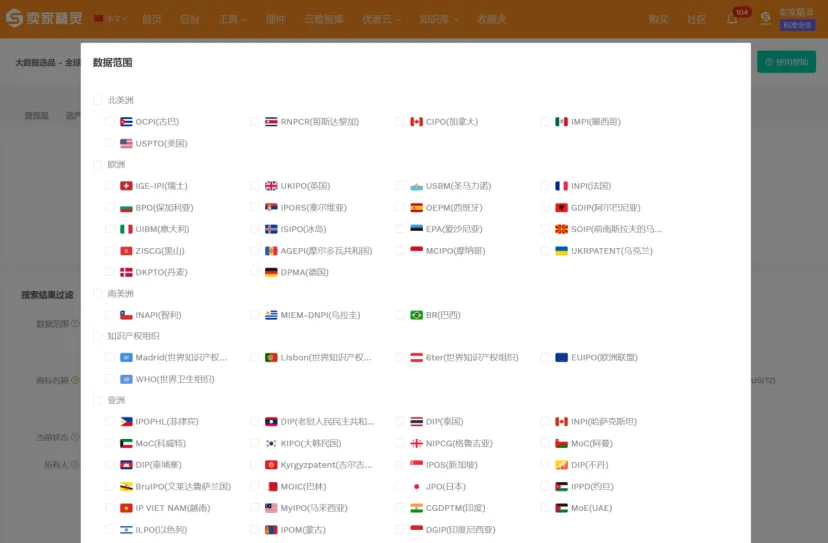
Task: Tick the 南美洲 region checkbox
Action: click(x=97, y=293)
